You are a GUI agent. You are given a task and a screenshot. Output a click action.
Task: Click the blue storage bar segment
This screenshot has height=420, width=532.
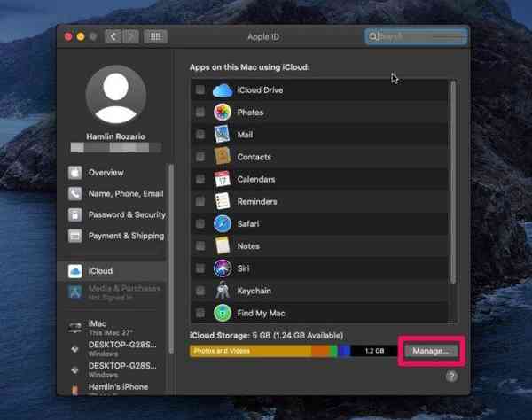344,351
